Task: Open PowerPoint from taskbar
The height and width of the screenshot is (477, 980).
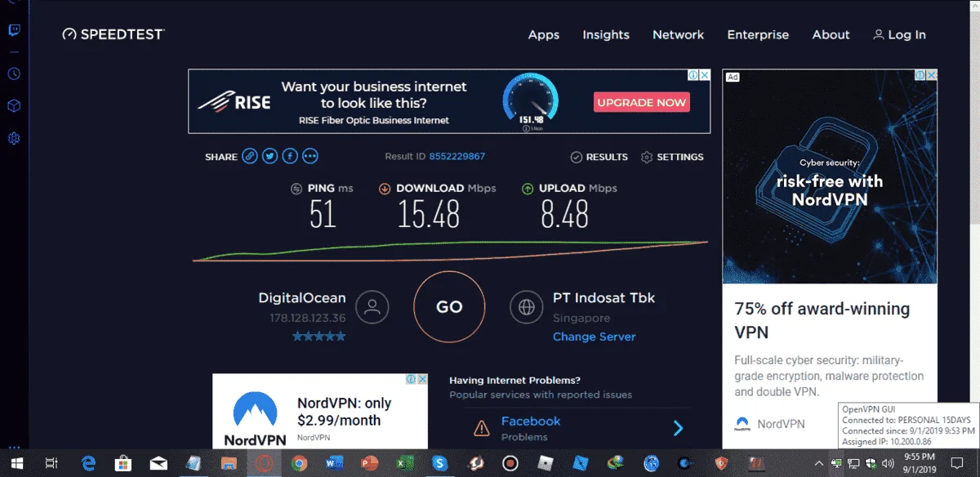Action: [369, 463]
